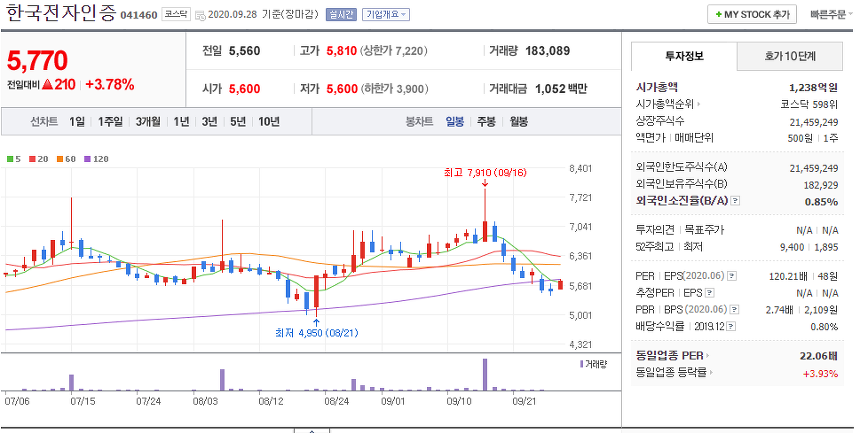Image resolution: width=860 pixels, height=433 pixels.
Task: Show the 1년 line chart
Action: click(182, 121)
